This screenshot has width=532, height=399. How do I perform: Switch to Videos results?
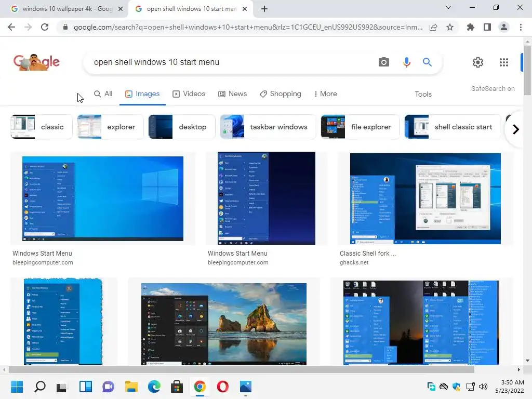[189, 94]
